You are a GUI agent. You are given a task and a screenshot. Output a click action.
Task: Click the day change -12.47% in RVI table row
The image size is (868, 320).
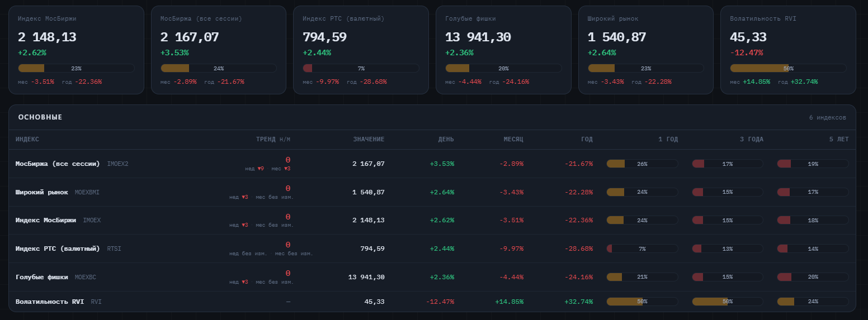click(440, 302)
